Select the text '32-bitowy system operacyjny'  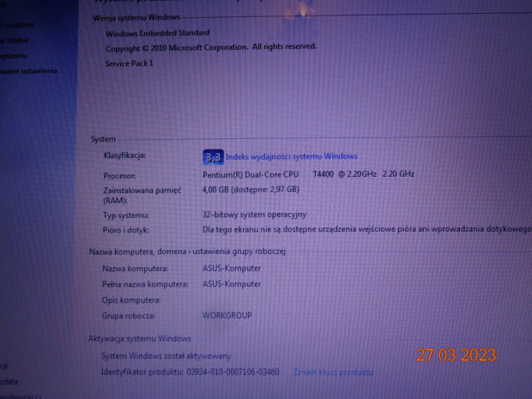[x=254, y=215]
